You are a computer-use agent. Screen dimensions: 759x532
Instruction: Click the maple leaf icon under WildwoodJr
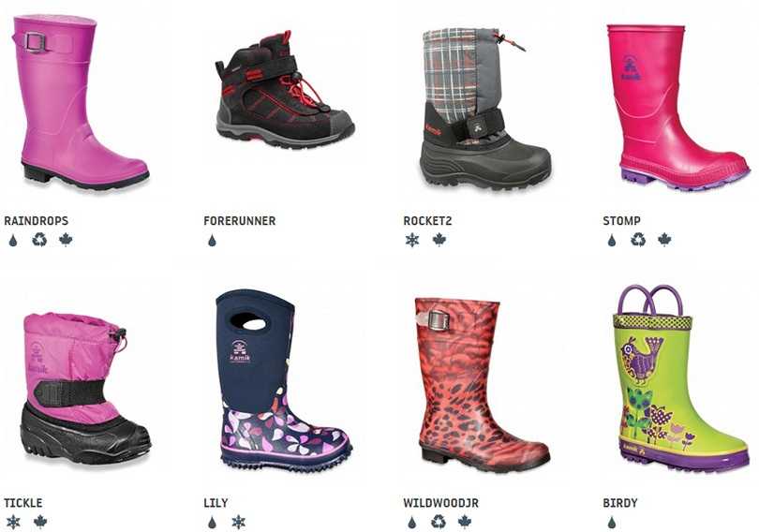464,522
